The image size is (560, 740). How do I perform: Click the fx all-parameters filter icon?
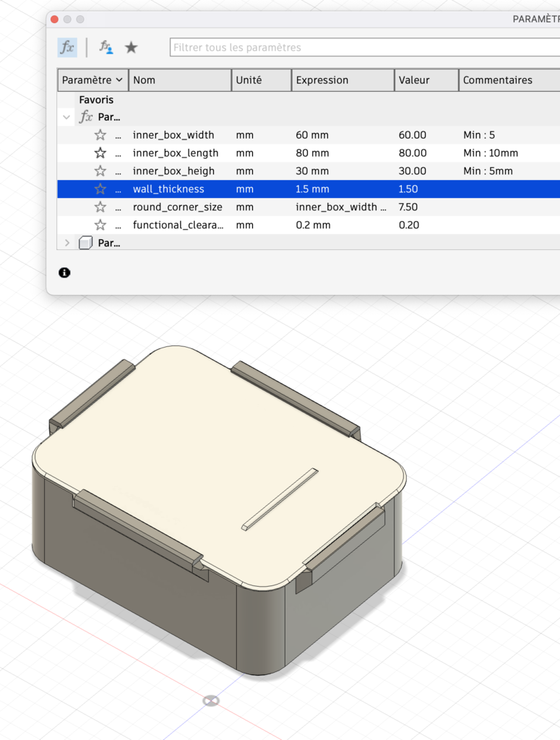(67, 48)
